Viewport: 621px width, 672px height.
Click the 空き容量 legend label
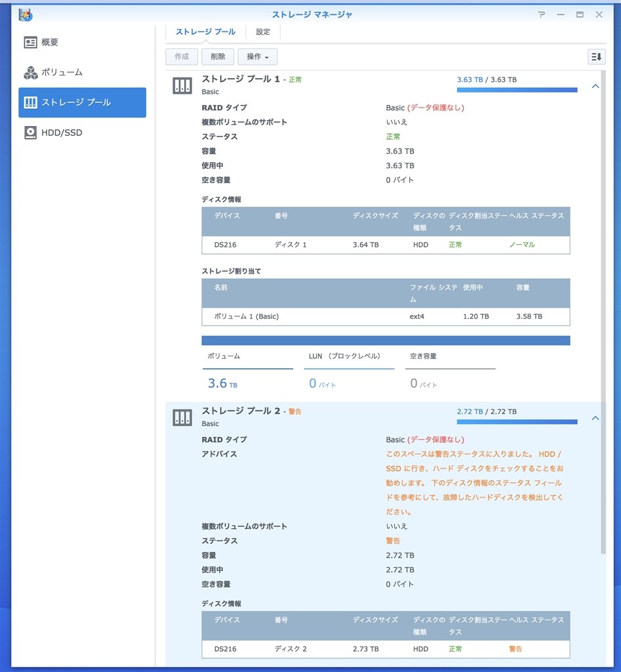(x=423, y=356)
